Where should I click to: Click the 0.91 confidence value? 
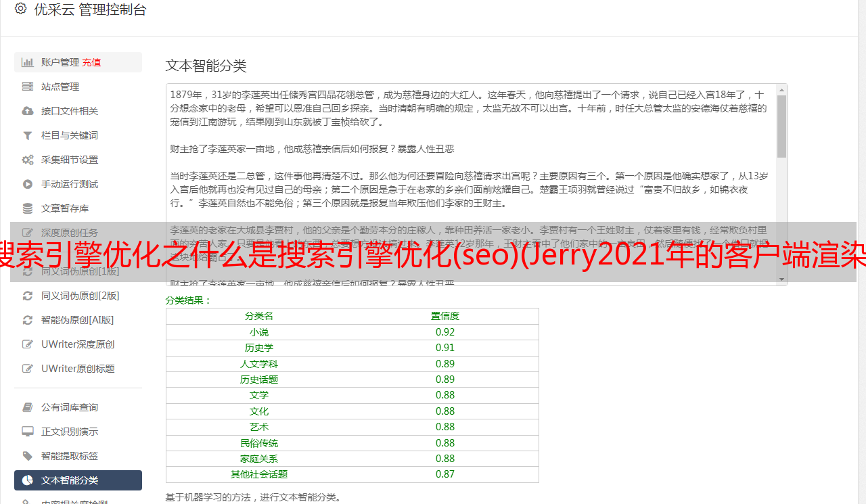tap(445, 348)
